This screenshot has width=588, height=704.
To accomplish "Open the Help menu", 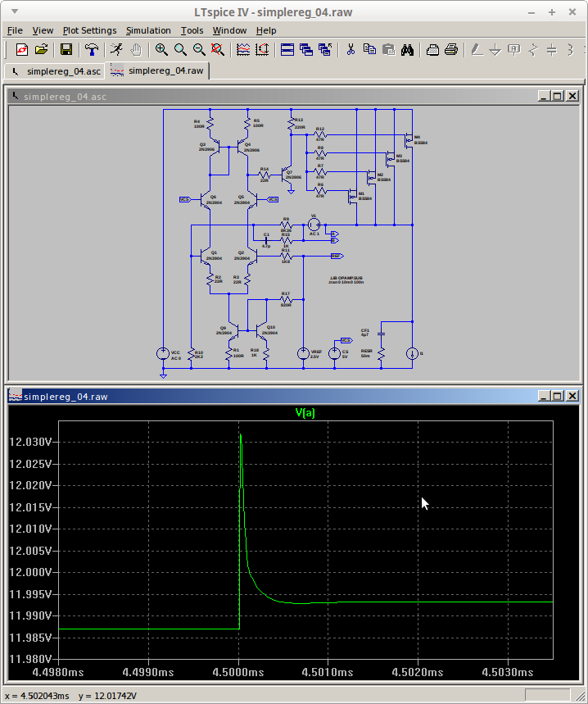I will (266, 30).
